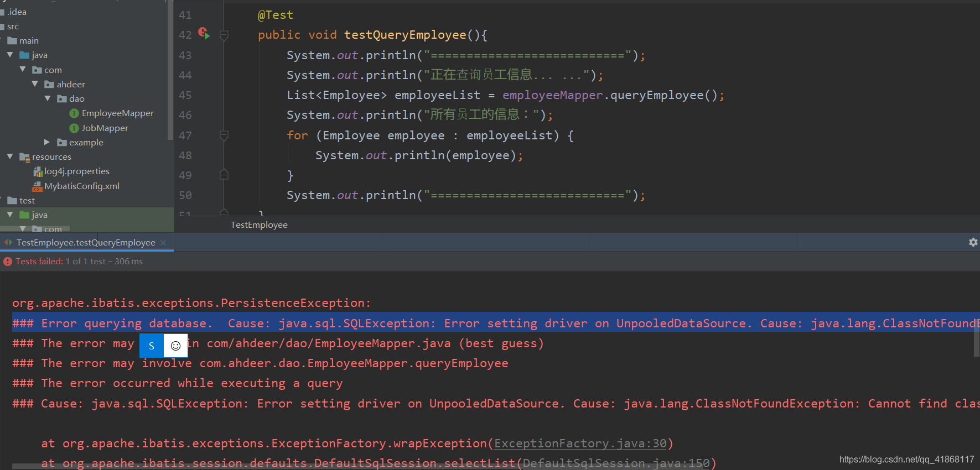The width and height of the screenshot is (980, 470).
Task: Select the .idea folder in the tree
Action: [17, 12]
